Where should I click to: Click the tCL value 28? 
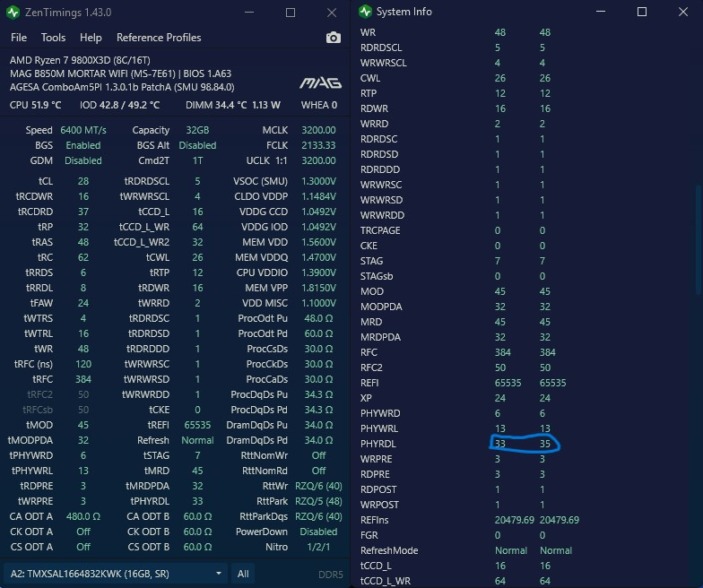83,181
